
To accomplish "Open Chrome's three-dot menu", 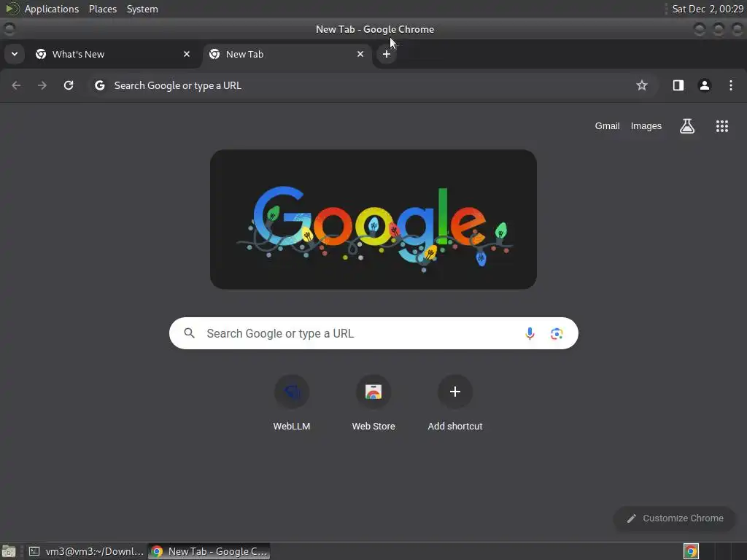I will coord(731,86).
